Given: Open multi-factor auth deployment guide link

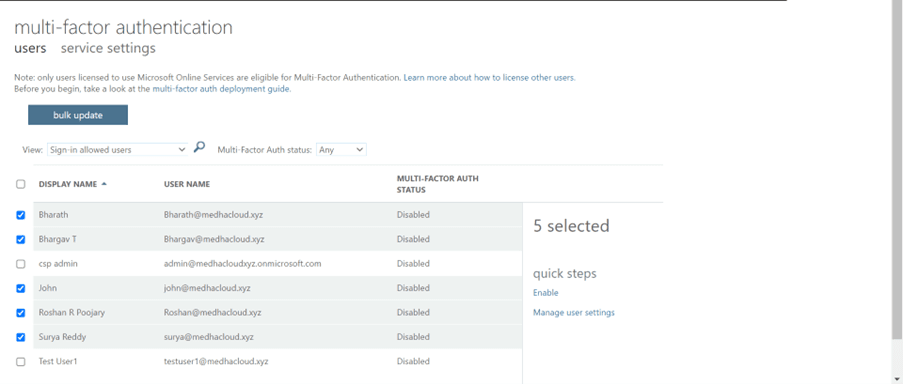Looking at the screenshot, I should (221, 89).
